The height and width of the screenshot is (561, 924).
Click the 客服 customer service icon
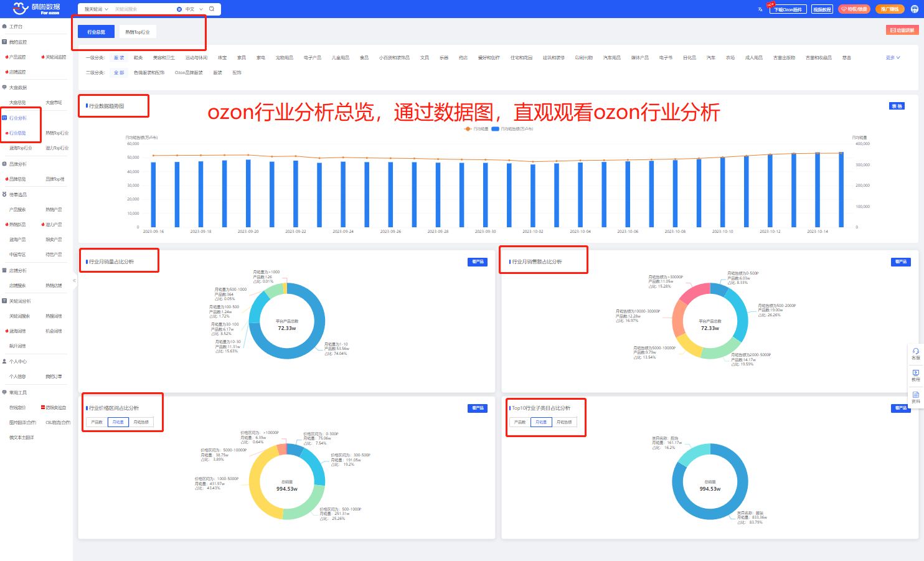point(915,353)
